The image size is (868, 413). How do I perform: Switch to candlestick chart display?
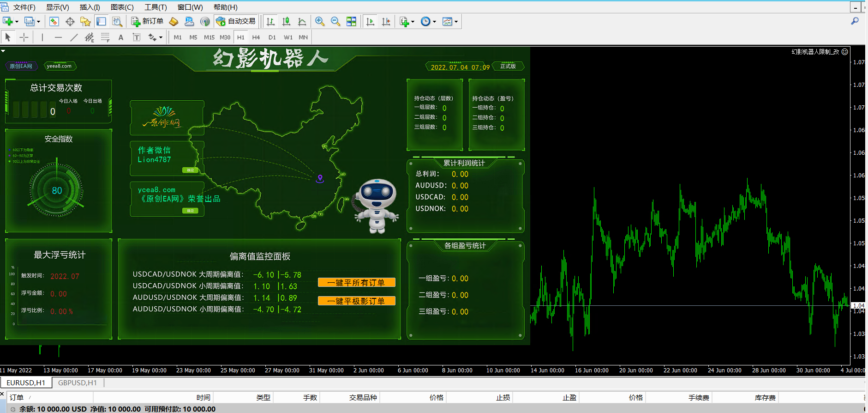(287, 21)
